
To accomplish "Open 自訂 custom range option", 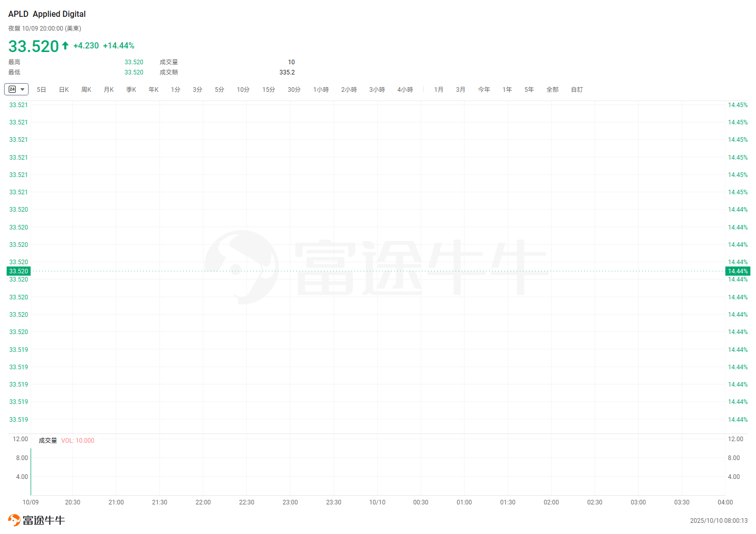I will (x=577, y=90).
